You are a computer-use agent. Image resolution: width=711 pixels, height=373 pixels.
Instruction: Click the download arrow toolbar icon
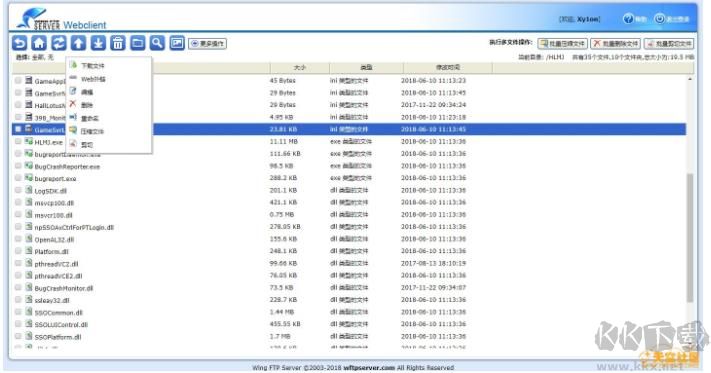[x=98, y=43]
